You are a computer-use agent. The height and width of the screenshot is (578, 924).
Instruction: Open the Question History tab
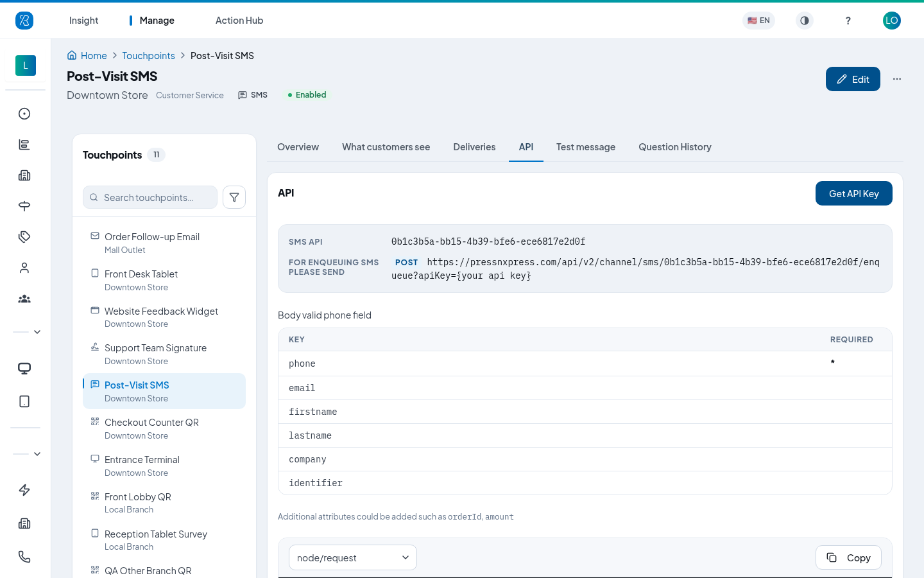pos(675,147)
